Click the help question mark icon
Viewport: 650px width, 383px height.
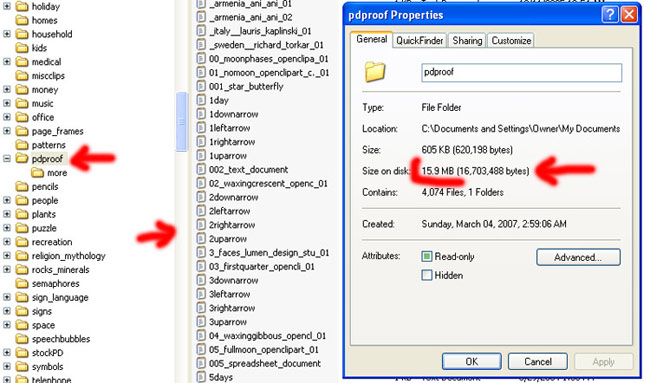click(610, 15)
